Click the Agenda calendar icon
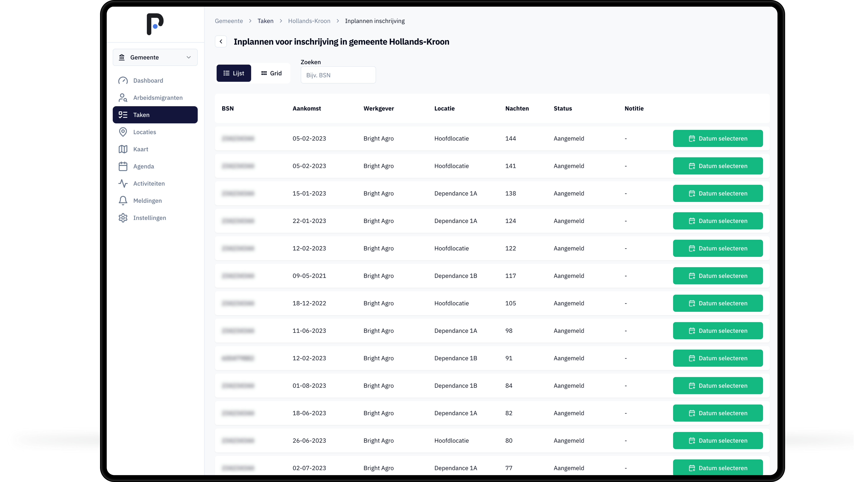The image size is (868, 482). click(x=123, y=166)
